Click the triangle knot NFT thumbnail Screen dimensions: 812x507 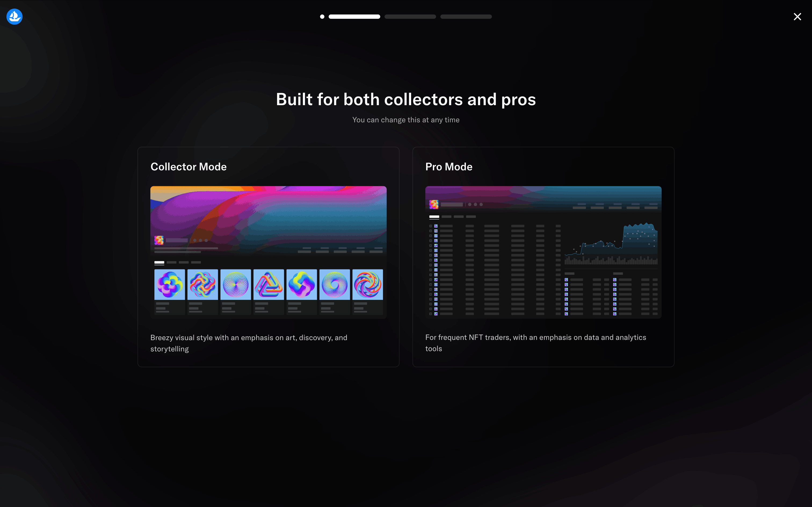[269, 284]
